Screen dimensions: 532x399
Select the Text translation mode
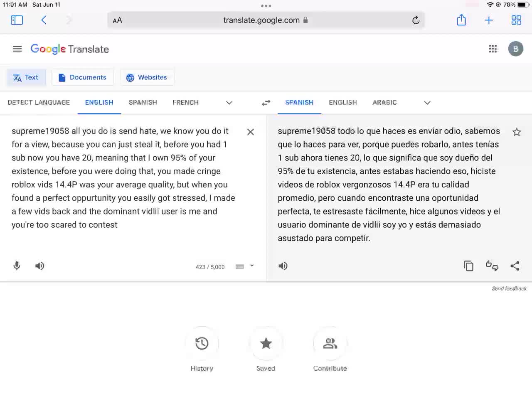point(26,78)
